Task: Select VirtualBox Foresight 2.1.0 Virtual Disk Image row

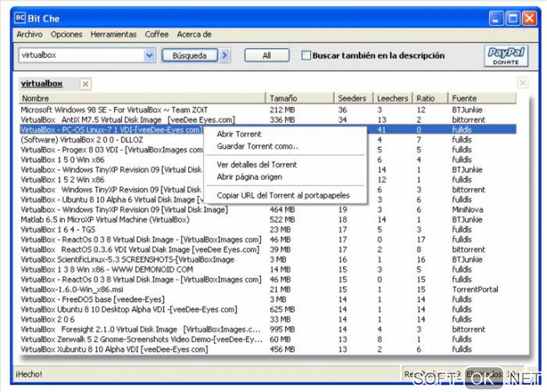Action: (268, 329)
